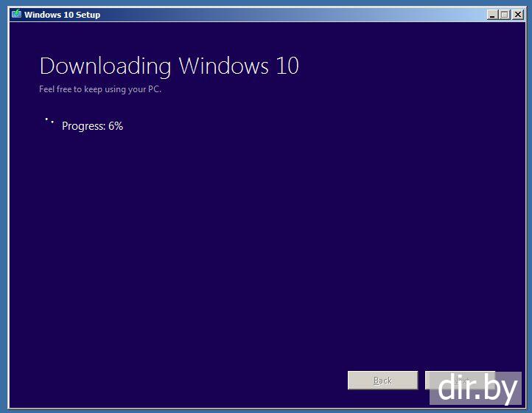Click the 'Windows 10 Setup' title bar text
Screen dimensions: 532x413
point(62,15)
